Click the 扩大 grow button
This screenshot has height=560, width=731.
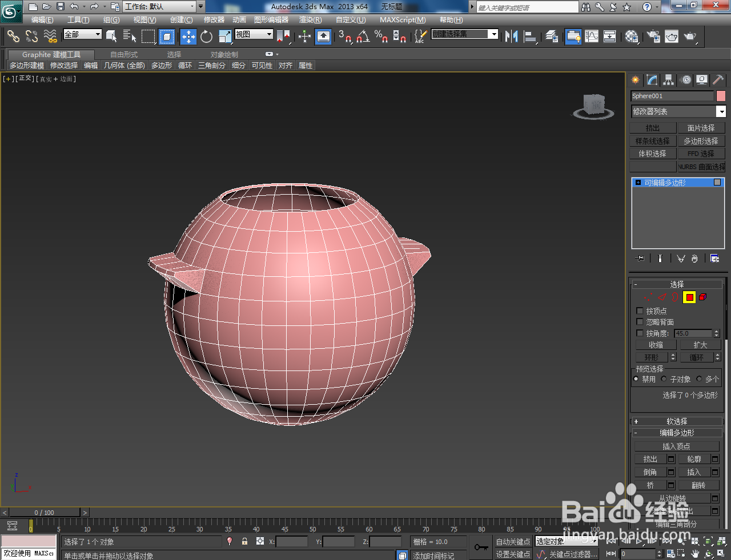point(700,345)
